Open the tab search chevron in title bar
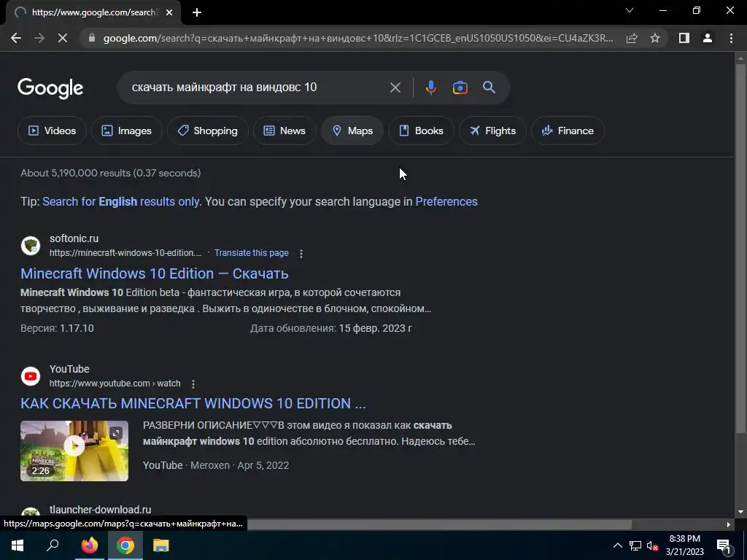This screenshot has height=560, width=747. tap(630, 10)
